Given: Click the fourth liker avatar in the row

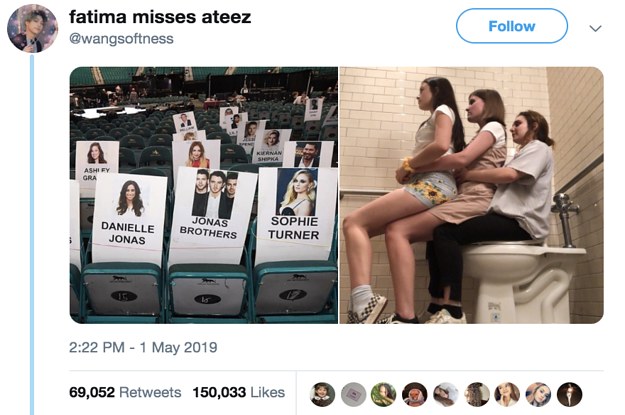Looking at the screenshot, I should tap(415, 393).
